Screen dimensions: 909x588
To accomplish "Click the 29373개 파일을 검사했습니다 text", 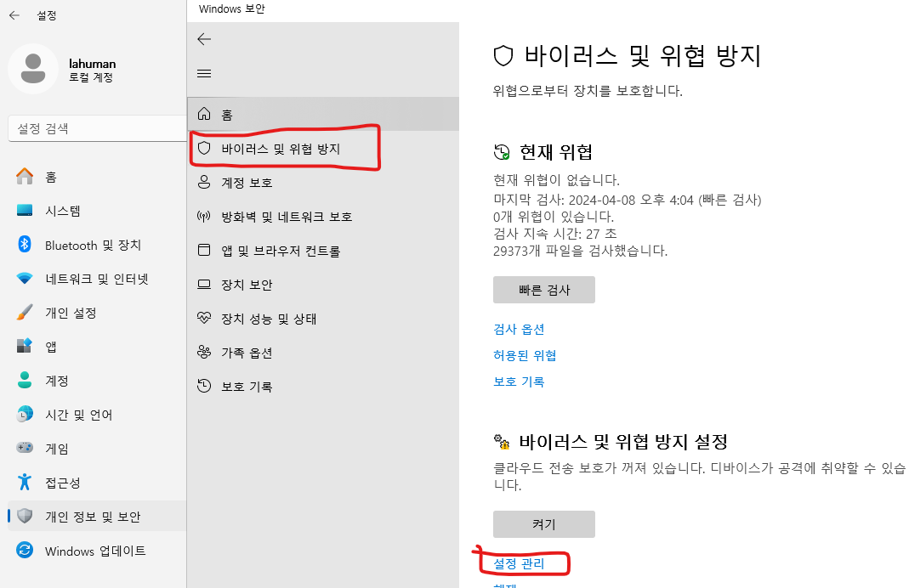I will tap(580, 251).
